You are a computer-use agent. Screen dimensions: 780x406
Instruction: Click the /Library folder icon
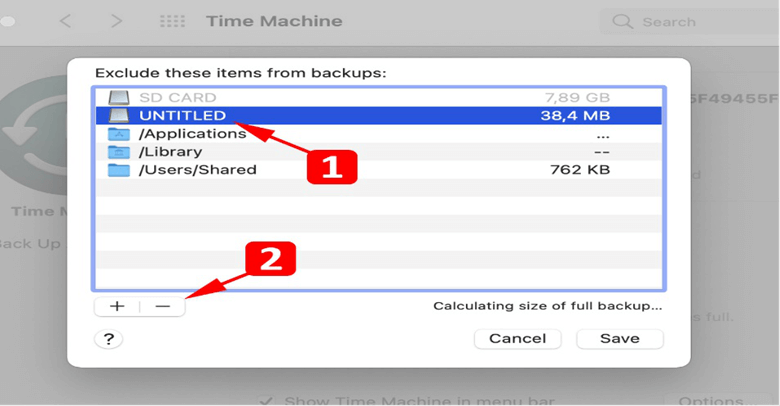119,152
